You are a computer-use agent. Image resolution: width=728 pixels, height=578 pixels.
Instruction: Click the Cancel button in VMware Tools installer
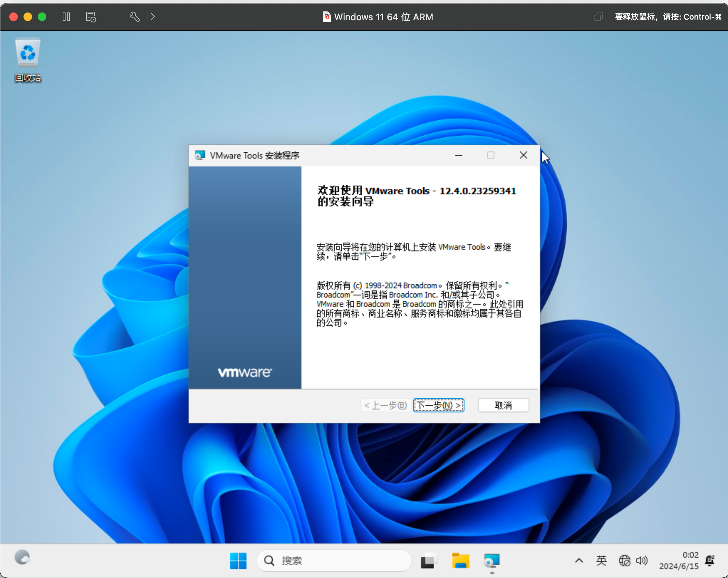503,405
